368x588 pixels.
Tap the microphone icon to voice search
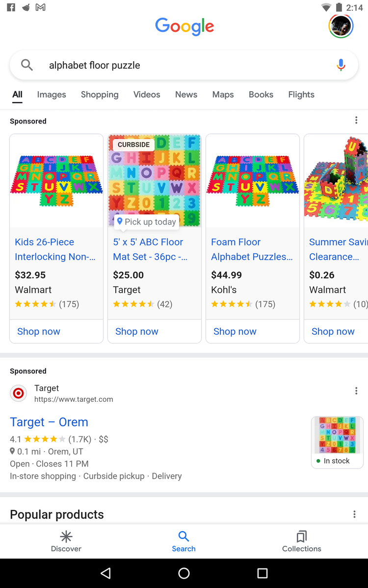[x=341, y=64]
